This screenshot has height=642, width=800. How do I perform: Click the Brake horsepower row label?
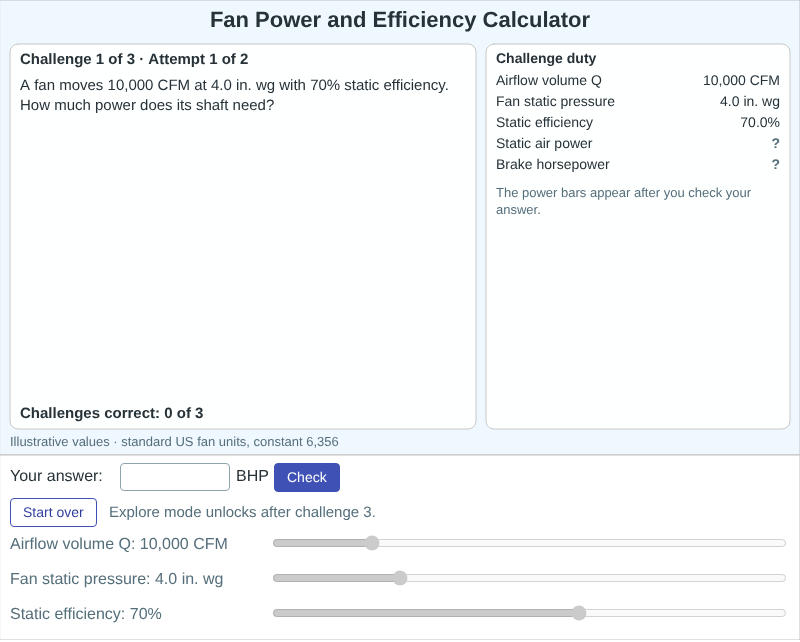pos(553,164)
